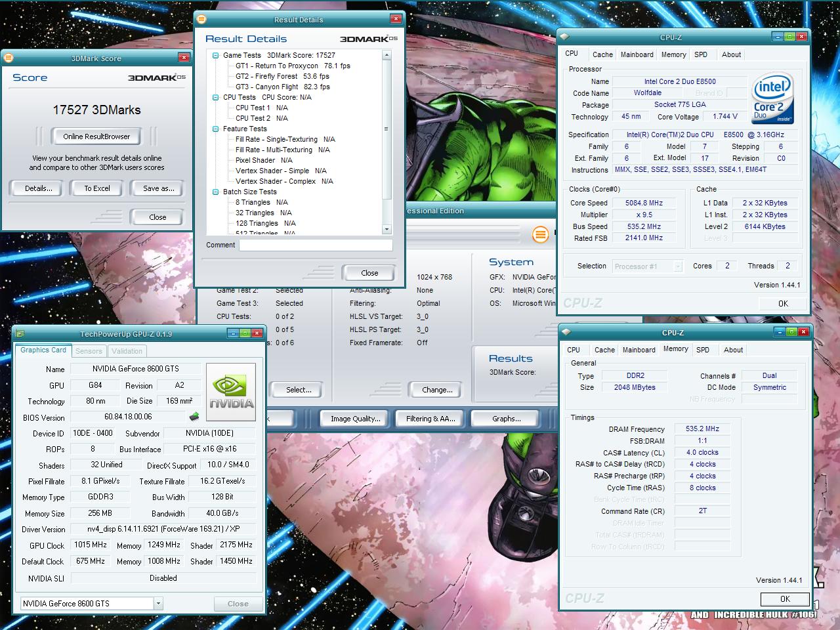Click the Result Details scrollbar up arrow
The image size is (840, 630).
point(387,55)
